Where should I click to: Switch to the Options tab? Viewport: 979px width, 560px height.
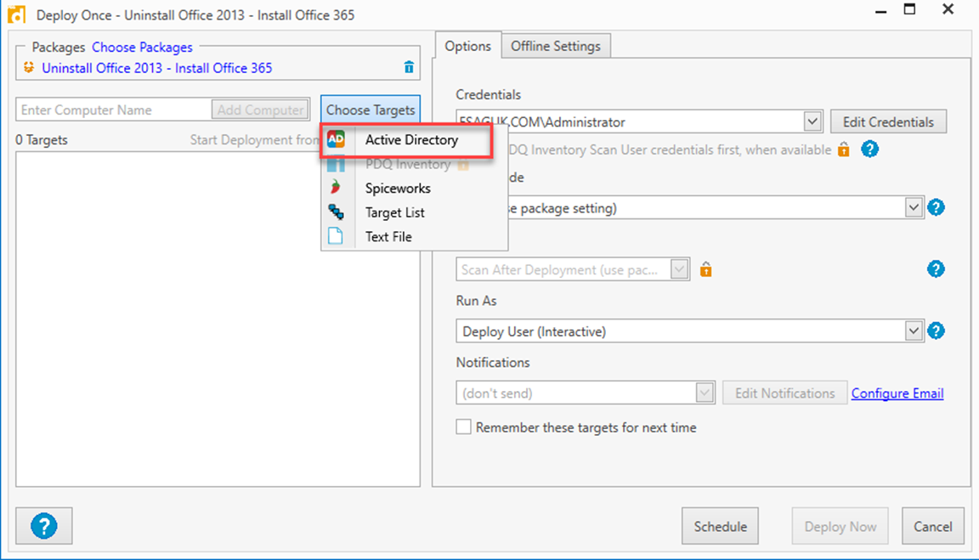[468, 46]
